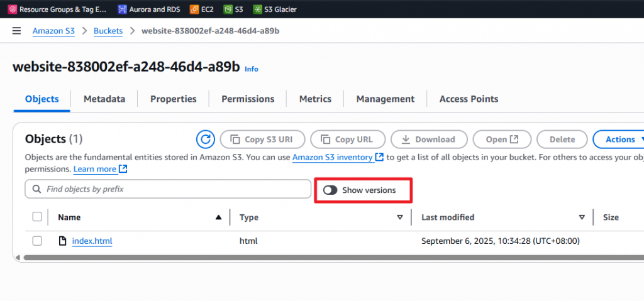The image size is (644, 301).
Task: Click the index.html file icon
Action: click(x=62, y=241)
